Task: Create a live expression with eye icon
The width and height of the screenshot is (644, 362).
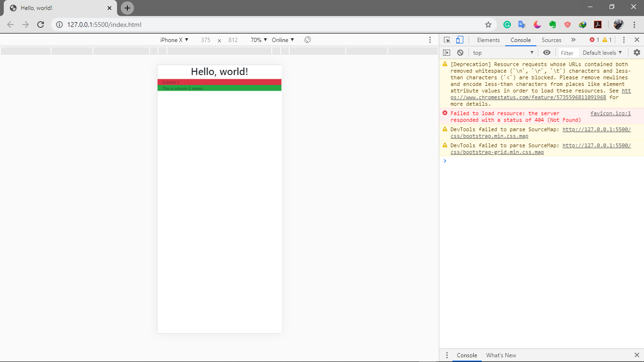Action: coord(547,53)
